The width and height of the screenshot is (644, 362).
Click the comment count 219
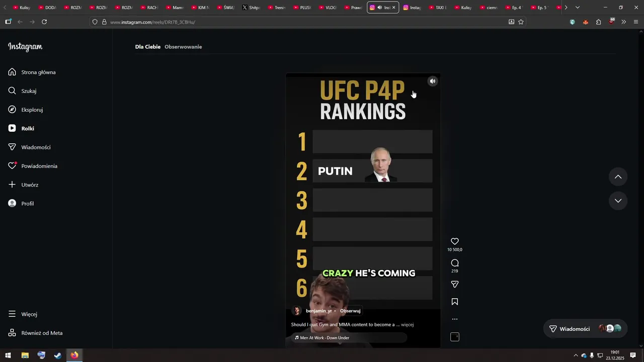click(x=455, y=271)
